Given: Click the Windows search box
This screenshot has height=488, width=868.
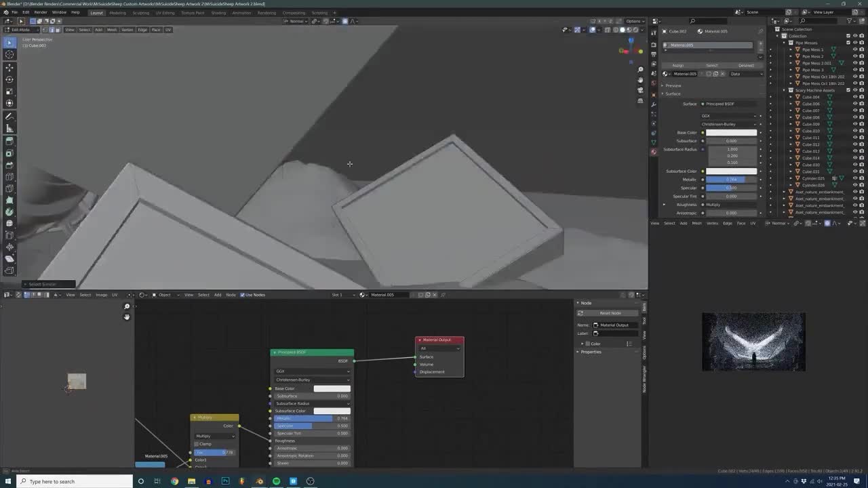Looking at the screenshot, I should coord(73,481).
